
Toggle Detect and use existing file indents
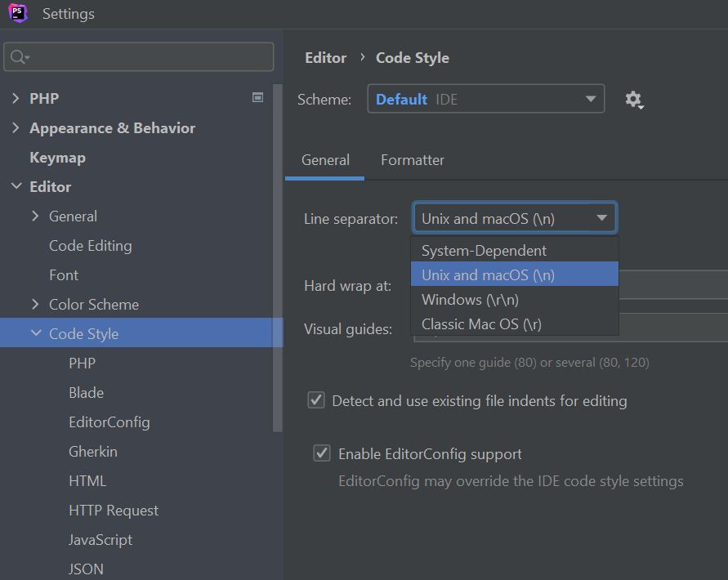(316, 401)
